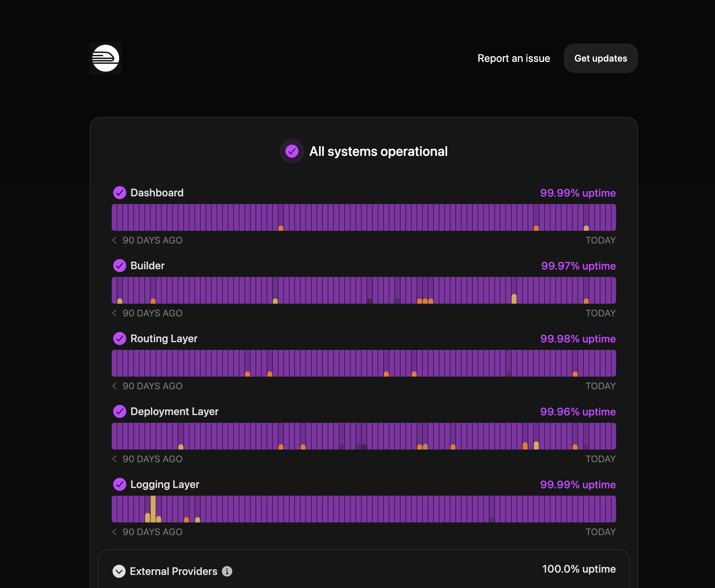Go back before 90 days on Dashboard timeline
Screen dimensions: 715x588
click(x=114, y=240)
